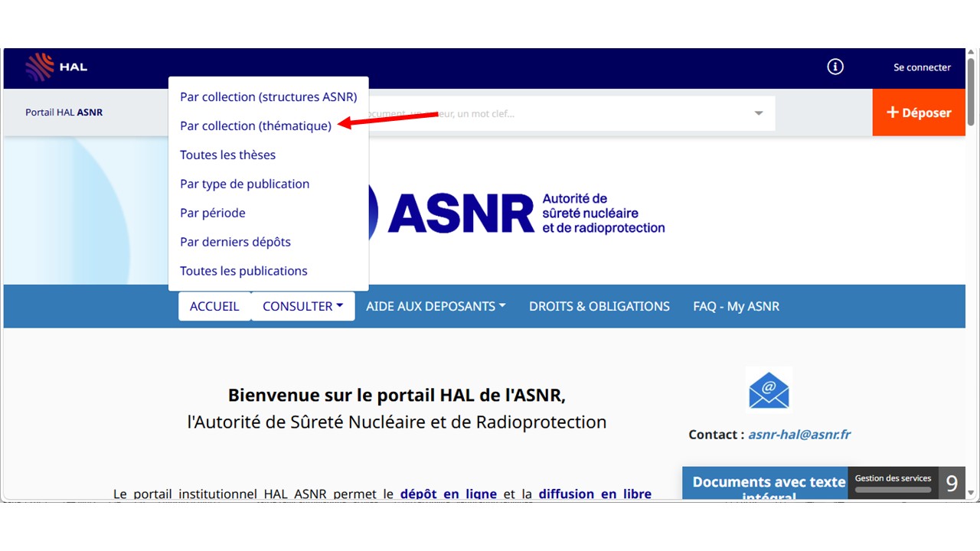This screenshot has height=551, width=980.
Task: Click the services counter showing 9
Action: coord(952,483)
